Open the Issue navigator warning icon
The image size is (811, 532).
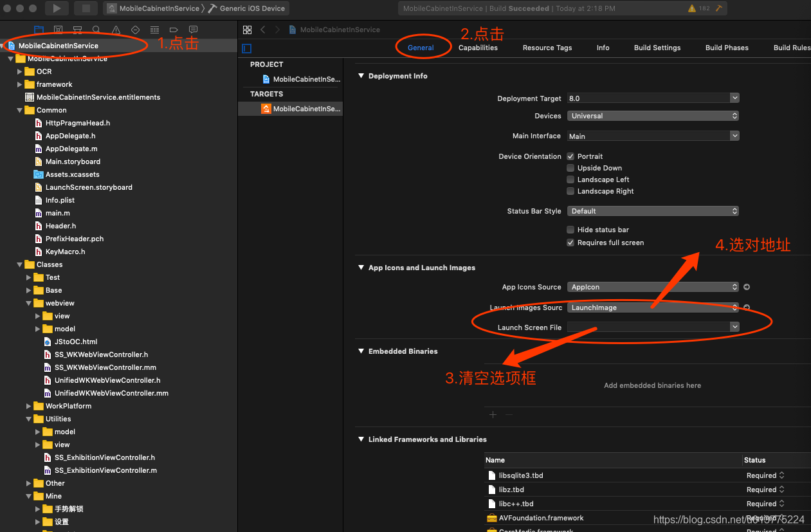coord(116,30)
